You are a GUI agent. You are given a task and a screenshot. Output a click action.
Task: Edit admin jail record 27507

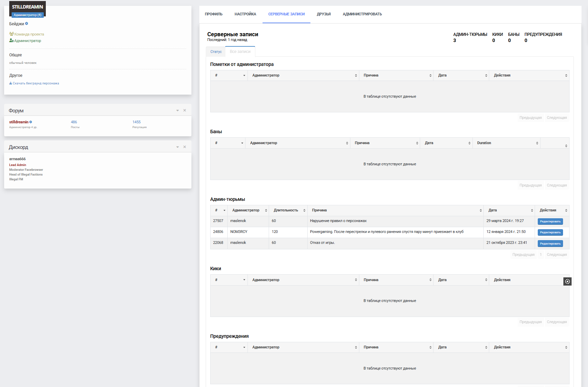(x=550, y=221)
